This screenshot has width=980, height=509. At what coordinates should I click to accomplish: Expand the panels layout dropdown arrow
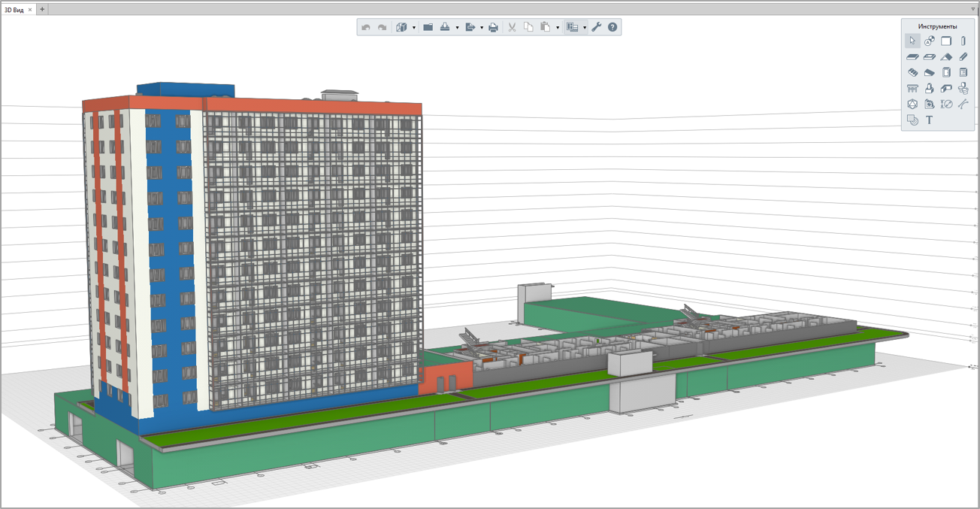(x=585, y=28)
